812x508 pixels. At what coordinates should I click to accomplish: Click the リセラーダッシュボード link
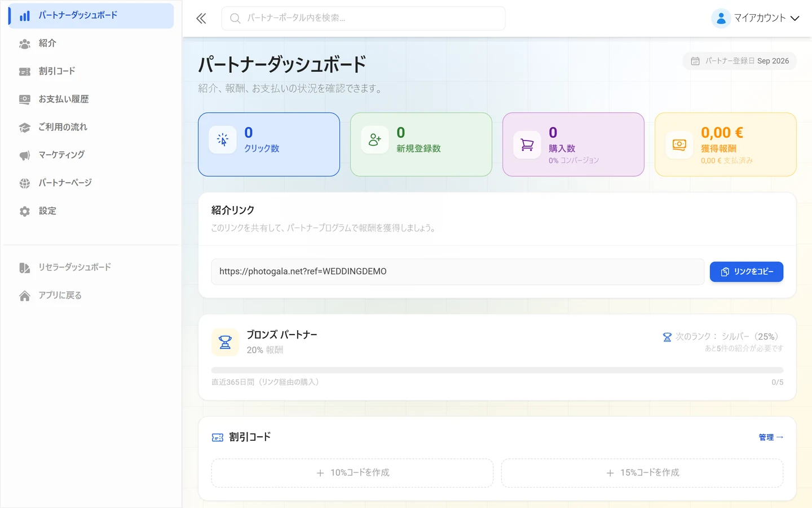click(x=91, y=268)
